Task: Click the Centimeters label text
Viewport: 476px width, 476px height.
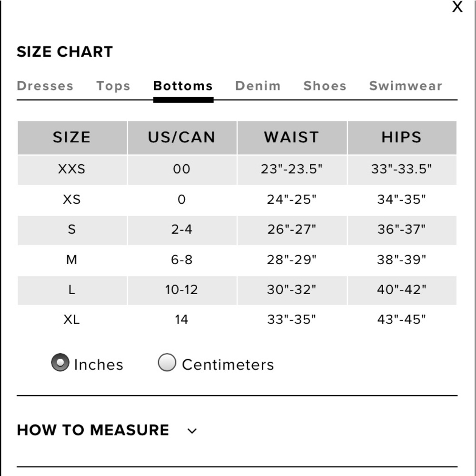Action: (228, 365)
